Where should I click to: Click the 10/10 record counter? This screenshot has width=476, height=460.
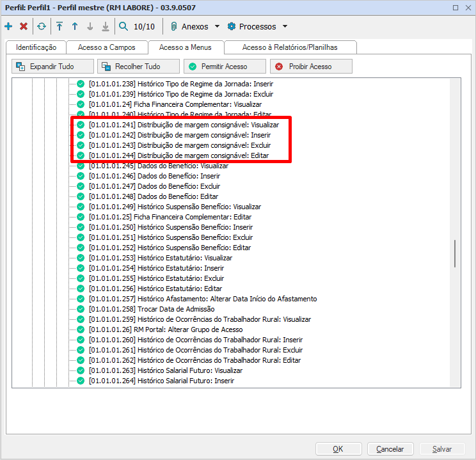pos(144,27)
